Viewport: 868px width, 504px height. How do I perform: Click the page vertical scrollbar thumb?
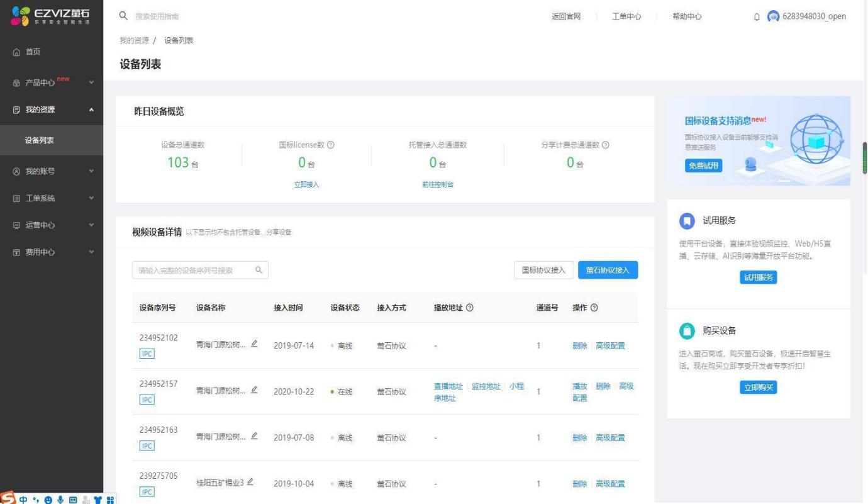pyautogui.click(x=864, y=157)
